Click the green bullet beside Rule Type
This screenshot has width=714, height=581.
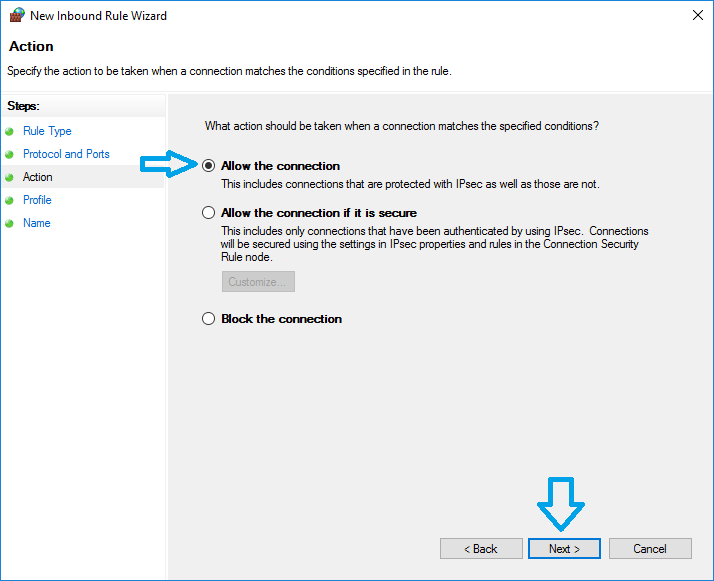point(10,131)
